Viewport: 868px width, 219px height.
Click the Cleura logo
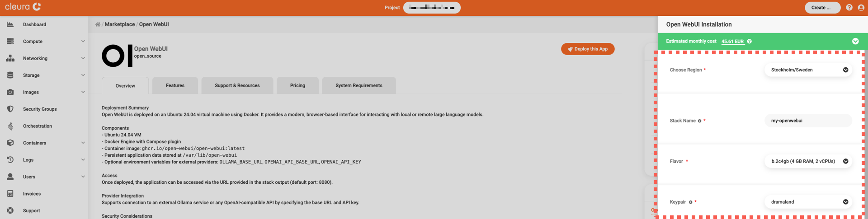click(x=23, y=7)
